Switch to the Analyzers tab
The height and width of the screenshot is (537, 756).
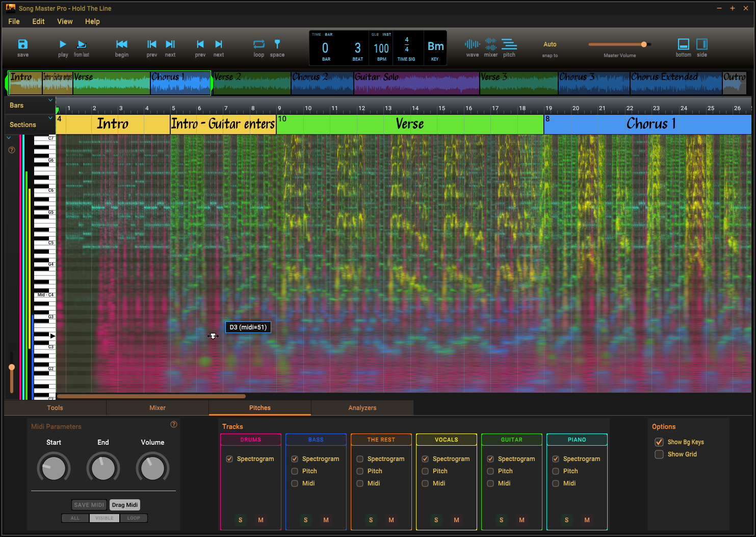click(362, 408)
